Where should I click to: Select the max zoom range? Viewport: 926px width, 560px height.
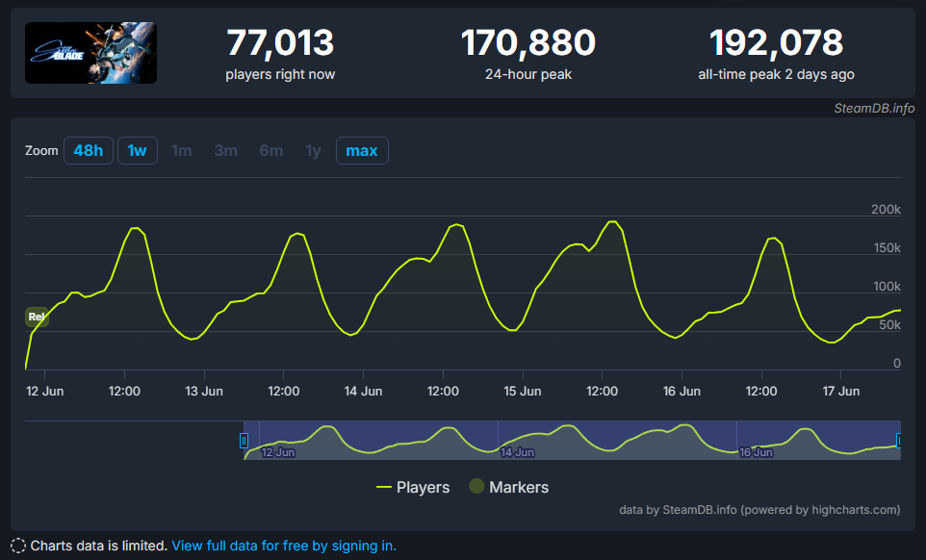pyautogui.click(x=362, y=150)
